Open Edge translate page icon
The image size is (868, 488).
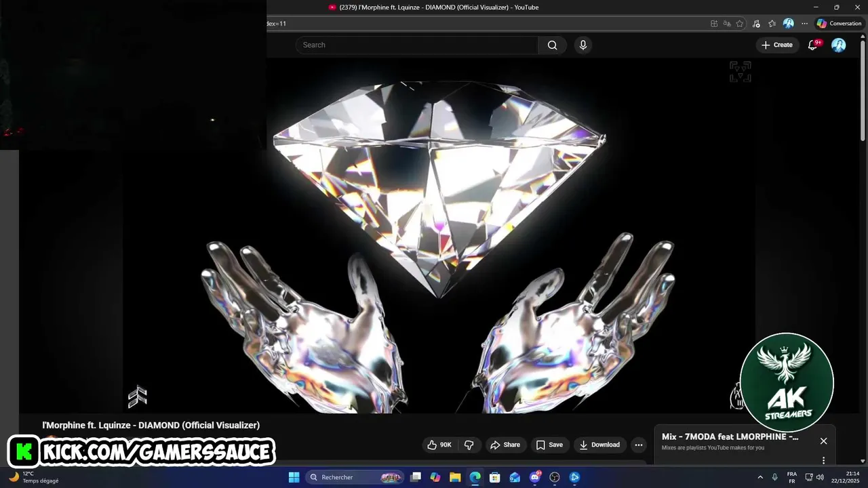727,24
